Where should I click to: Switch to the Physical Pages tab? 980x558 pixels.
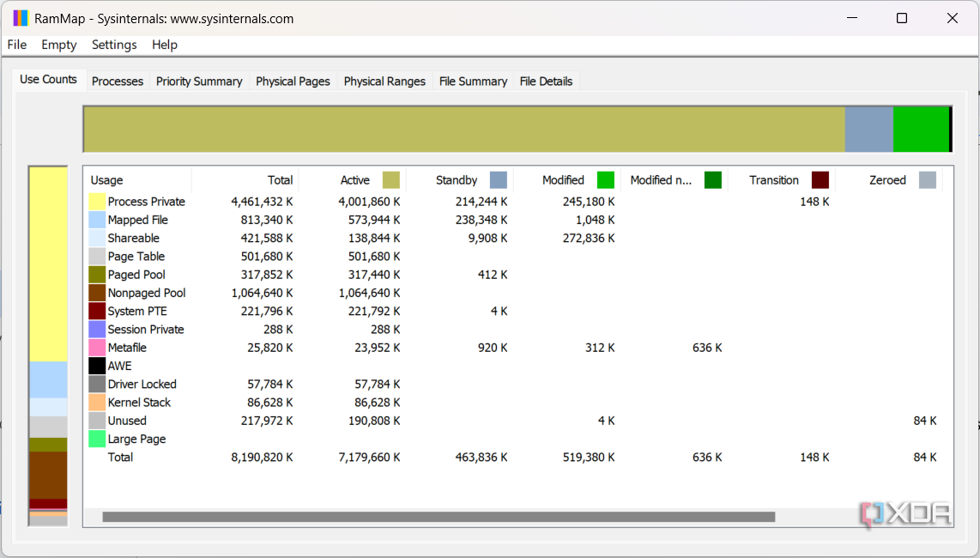[x=293, y=82]
